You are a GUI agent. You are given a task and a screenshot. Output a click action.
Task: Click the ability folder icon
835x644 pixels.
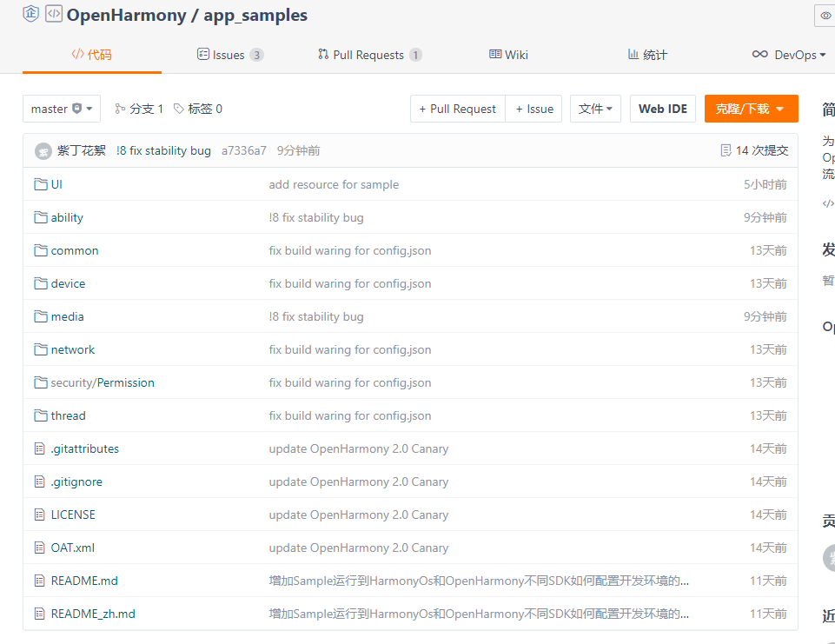[41, 217]
